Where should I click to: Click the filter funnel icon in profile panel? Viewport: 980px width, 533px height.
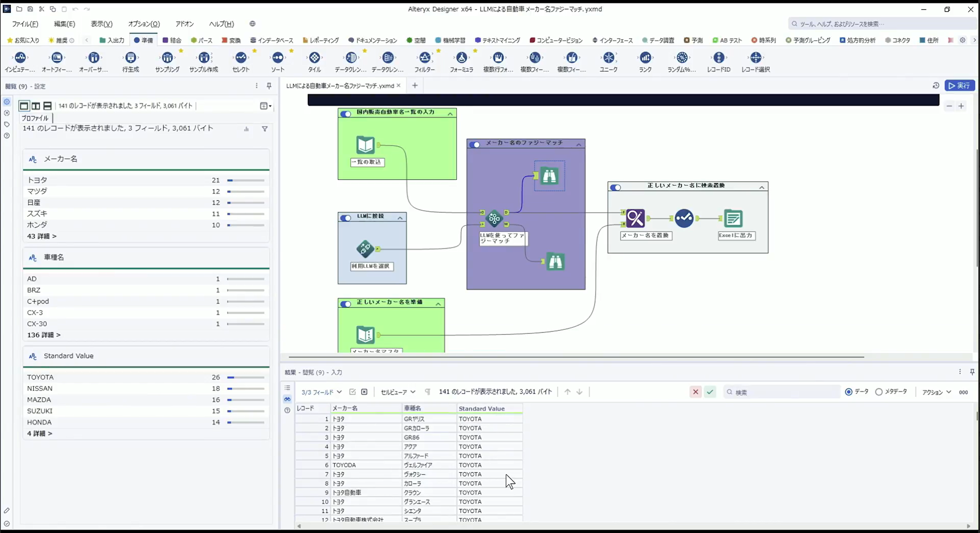tap(265, 129)
